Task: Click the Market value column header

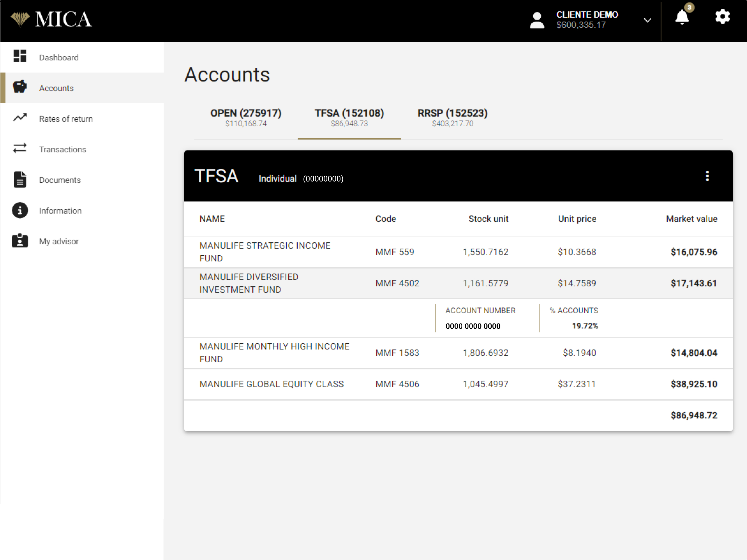Action: point(691,219)
